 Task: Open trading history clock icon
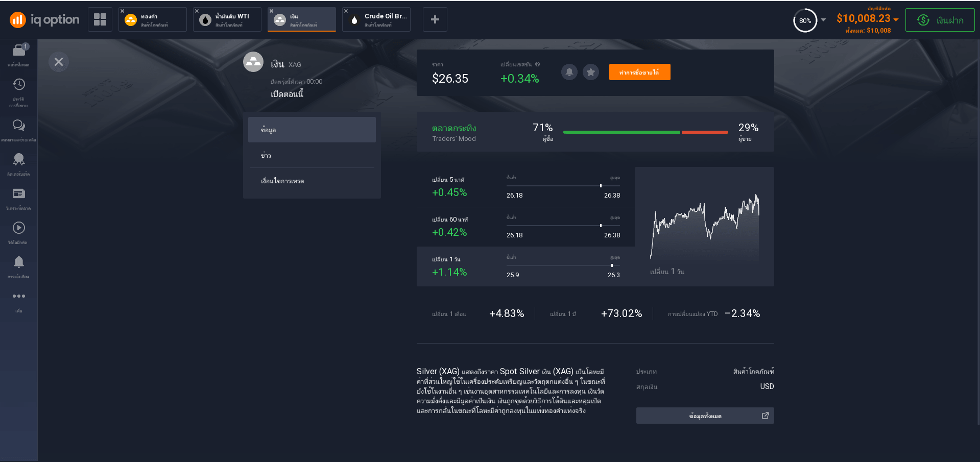pyautogui.click(x=19, y=85)
